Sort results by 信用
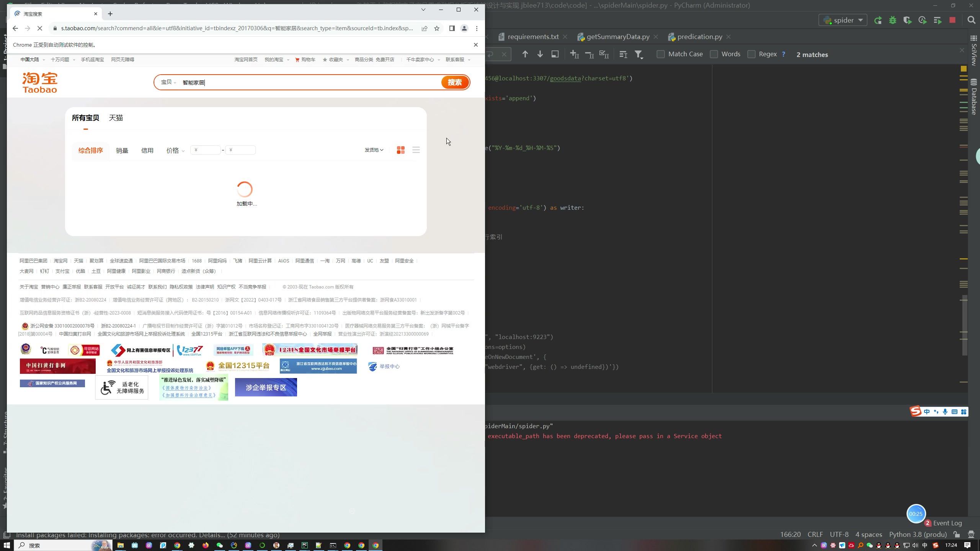980x551 pixels. click(147, 150)
